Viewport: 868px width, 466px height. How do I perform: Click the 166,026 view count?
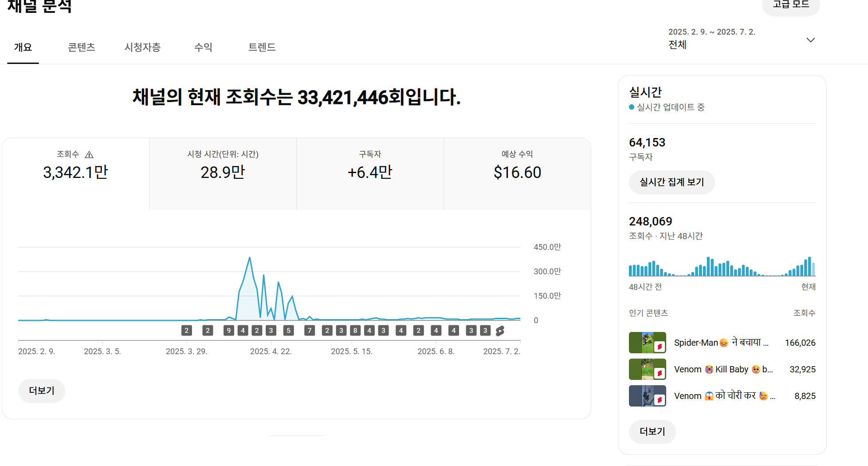click(x=800, y=343)
